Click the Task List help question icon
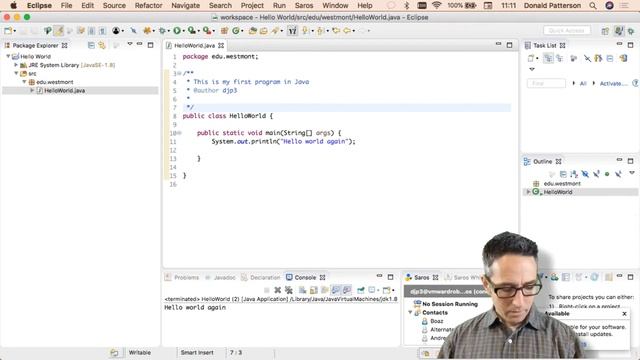The height and width of the screenshot is (360, 640). 636,83
